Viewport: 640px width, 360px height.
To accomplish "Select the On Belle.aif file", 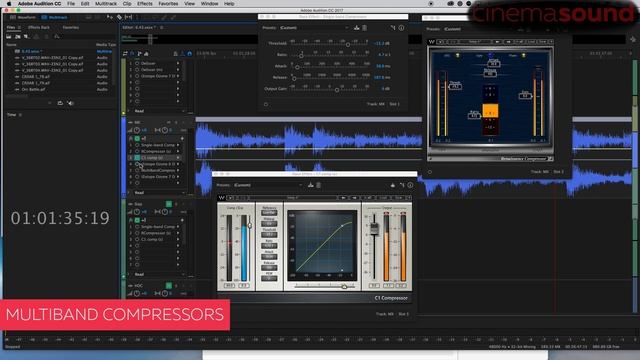I will coord(33,89).
